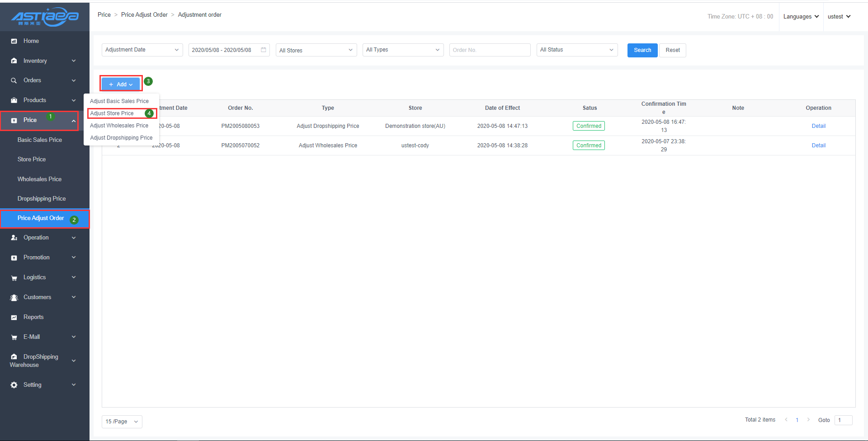Click the Home icon in sidebar
The image size is (868, 441).
[14, 41]
